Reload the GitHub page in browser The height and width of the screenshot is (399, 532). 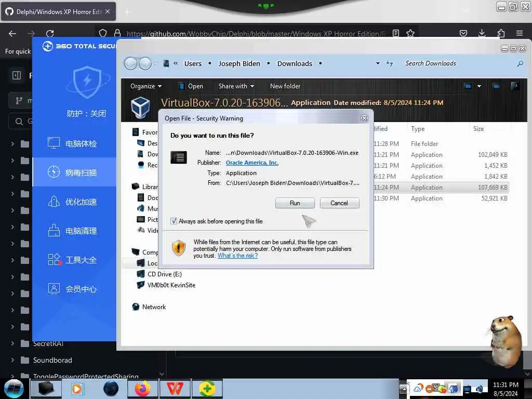click(50, 33)
